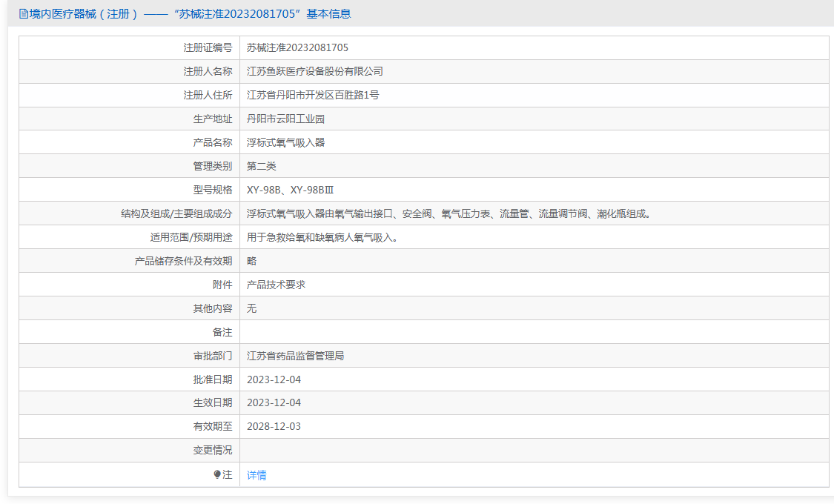Select date 2023-12-04 in 生效日期 row
This screenshot has height=504, width=834.
(274, 403)
